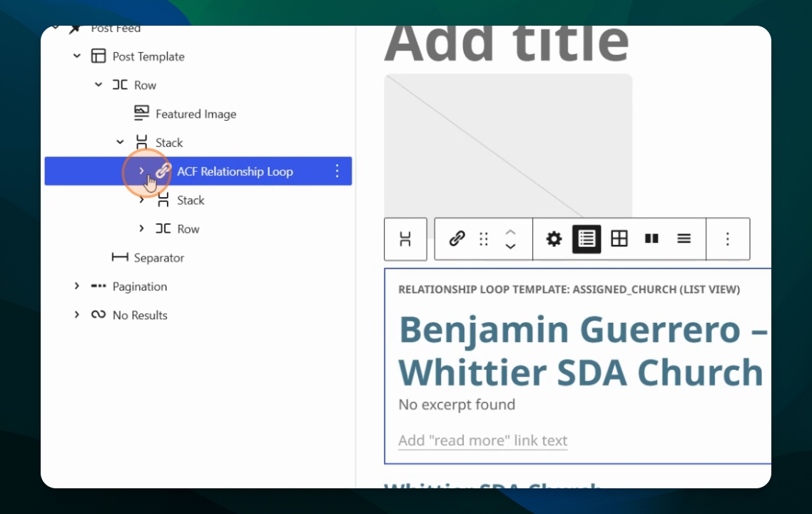Click the featured image placeholder
The height and width of the screenshot is (514, 812).
[x=508, y=145]
